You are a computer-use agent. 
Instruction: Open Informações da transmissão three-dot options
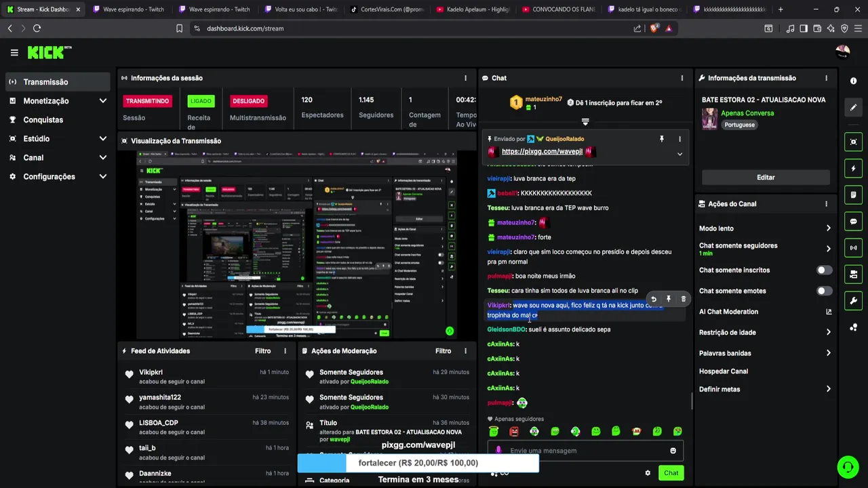point(826,78)
